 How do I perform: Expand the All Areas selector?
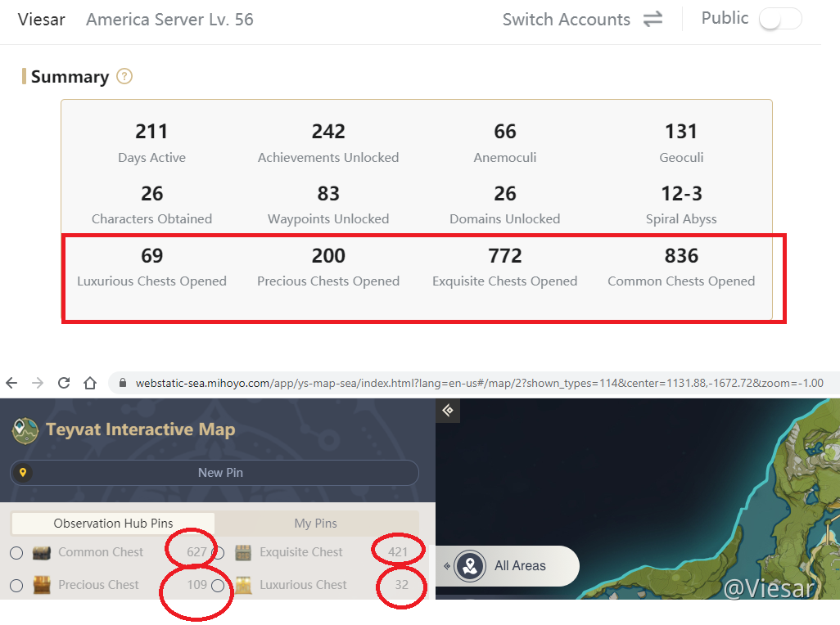tap(508, 566)
